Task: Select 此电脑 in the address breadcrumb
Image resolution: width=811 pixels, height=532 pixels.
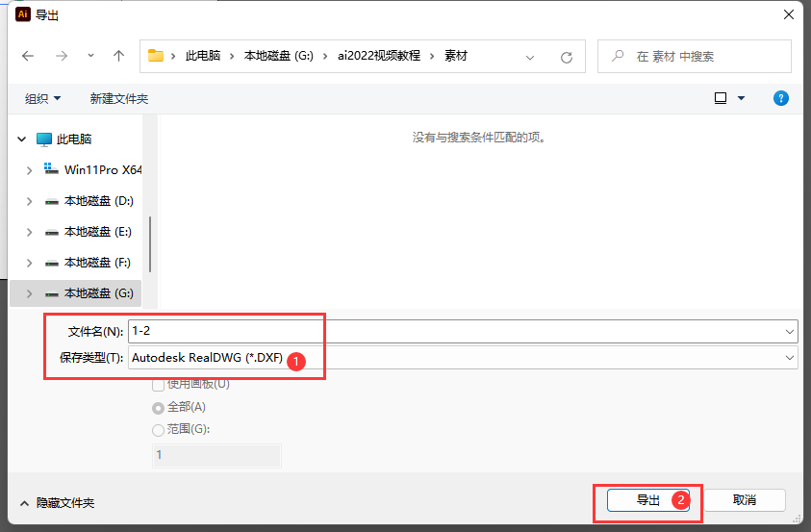Action: pyautogui.click(x=203, y=56)
